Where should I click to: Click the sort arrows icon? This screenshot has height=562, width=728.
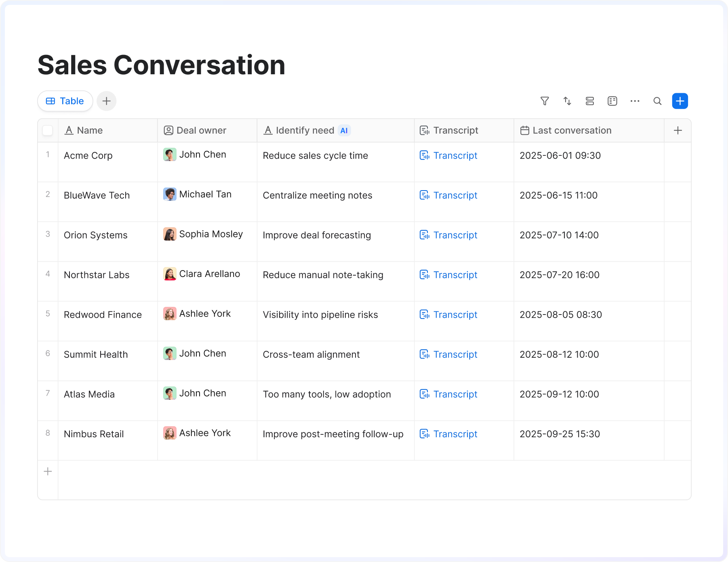(x=567, y=101)
